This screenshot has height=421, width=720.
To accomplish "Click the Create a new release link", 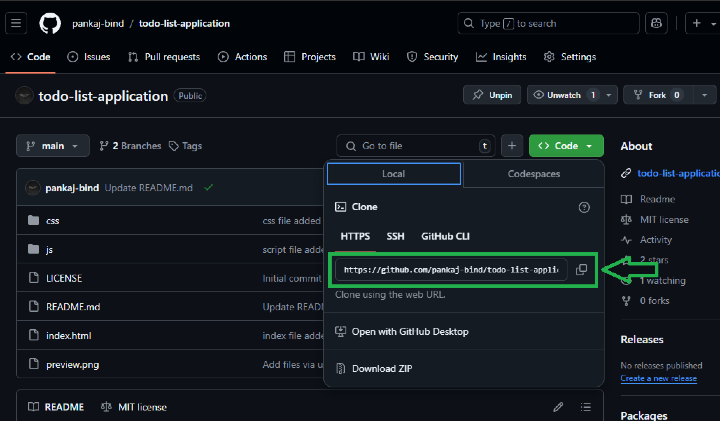I will (x=658, y=378).
